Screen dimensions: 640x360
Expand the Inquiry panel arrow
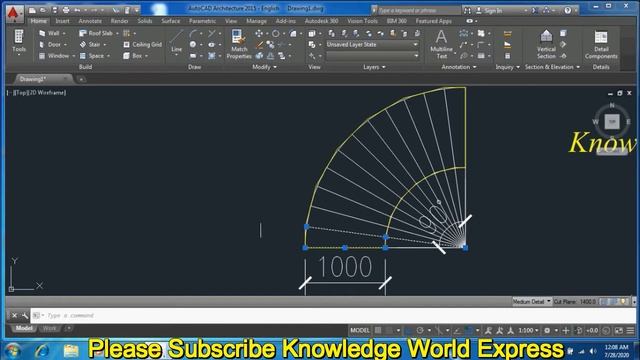click(x=518, y=67)
